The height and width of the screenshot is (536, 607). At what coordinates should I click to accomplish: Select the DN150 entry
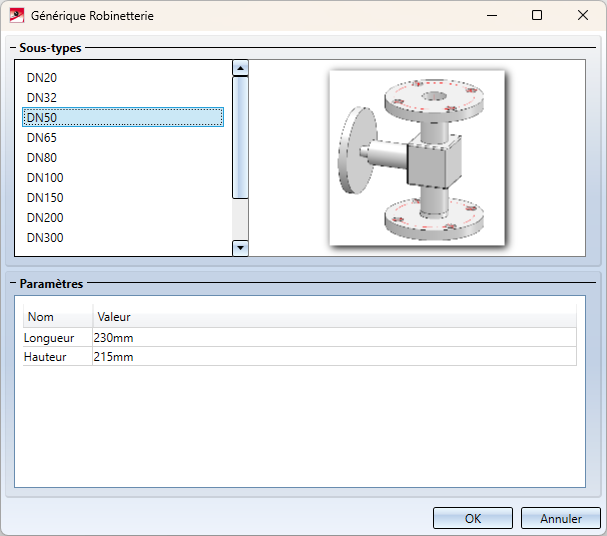point(45,198)
